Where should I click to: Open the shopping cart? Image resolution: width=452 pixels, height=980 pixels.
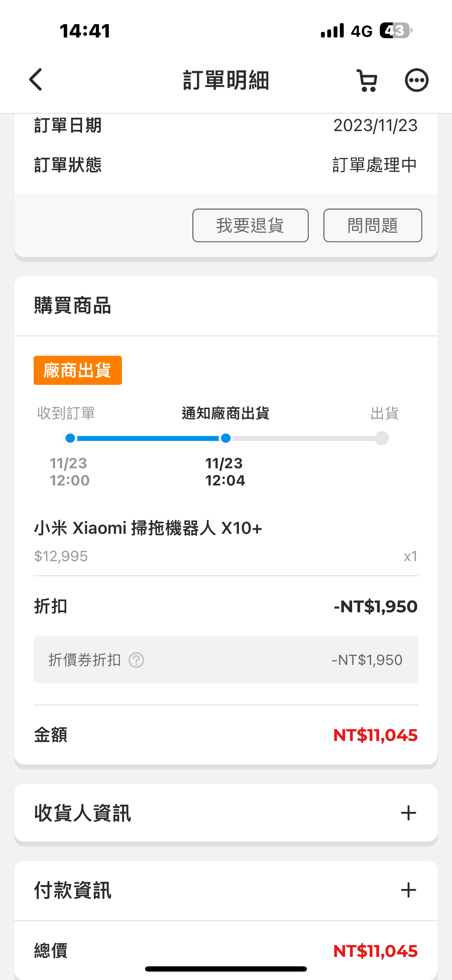click(x=367, y=80)
